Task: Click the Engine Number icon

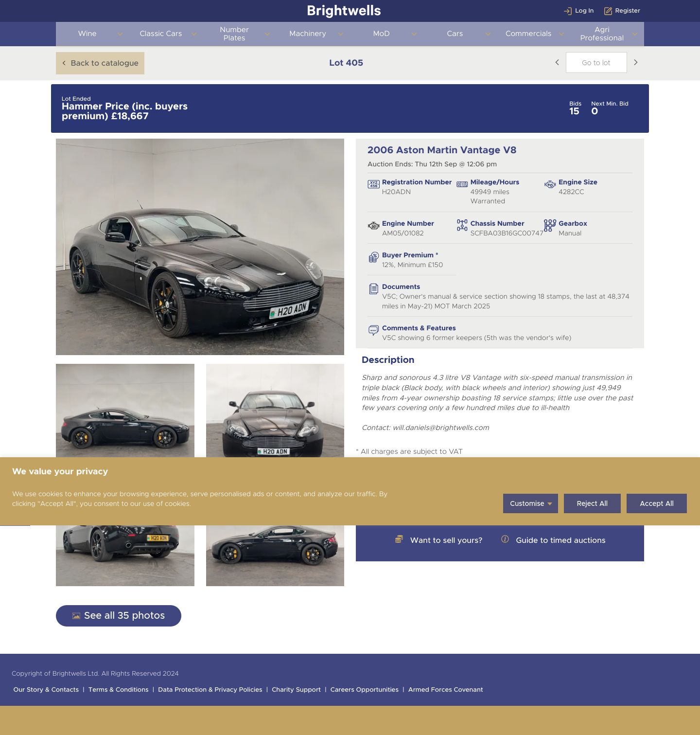Action: click(x=373, y=226)
